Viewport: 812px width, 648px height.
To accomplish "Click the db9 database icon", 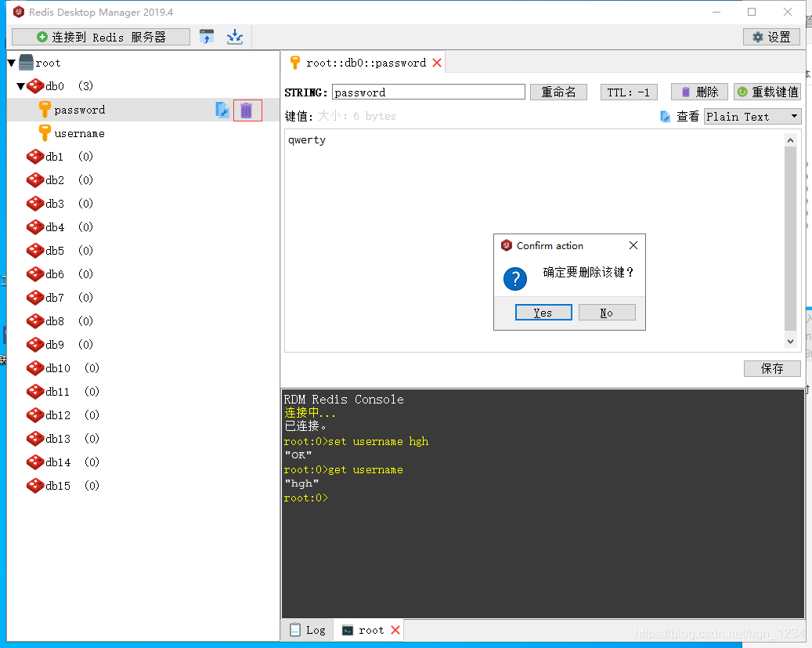I will click(35, 344).
